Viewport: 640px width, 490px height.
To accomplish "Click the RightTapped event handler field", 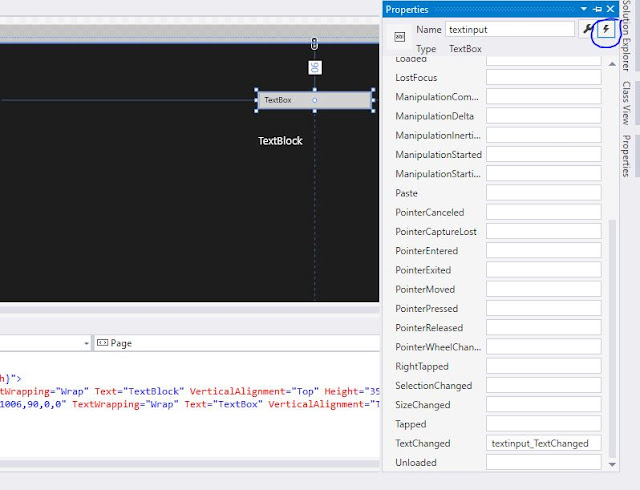I will point(544,366).
